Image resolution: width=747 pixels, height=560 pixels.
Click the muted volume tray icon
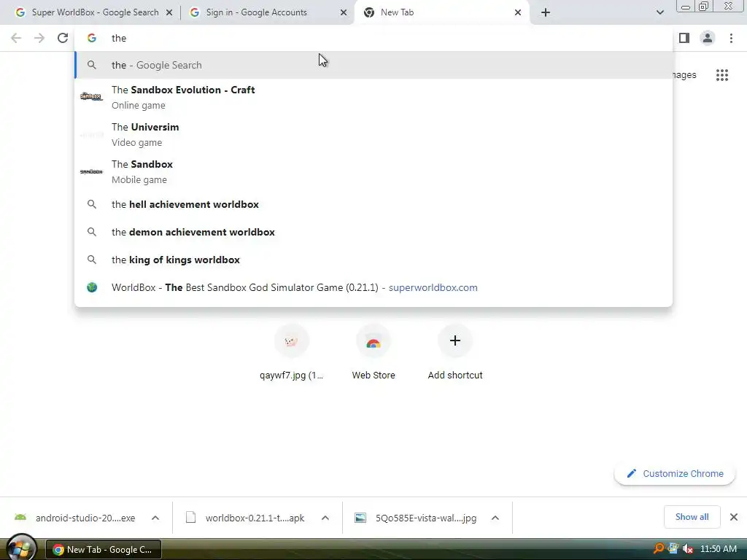[687, 549]
